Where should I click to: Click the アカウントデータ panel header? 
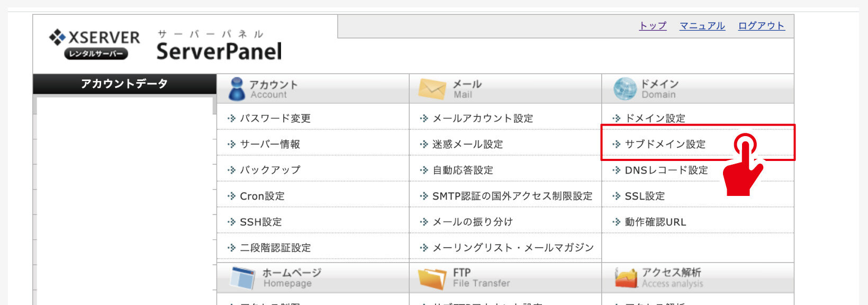point(124,84)
